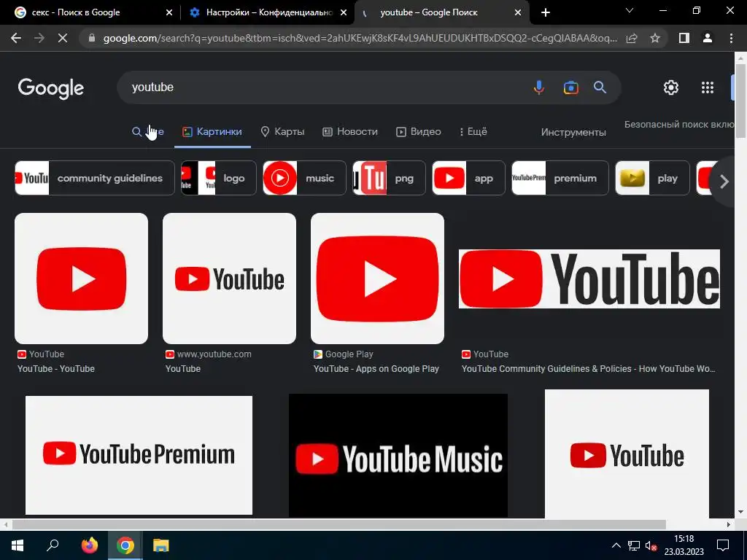Click the magnifier search button in search box

coord(600,87)
